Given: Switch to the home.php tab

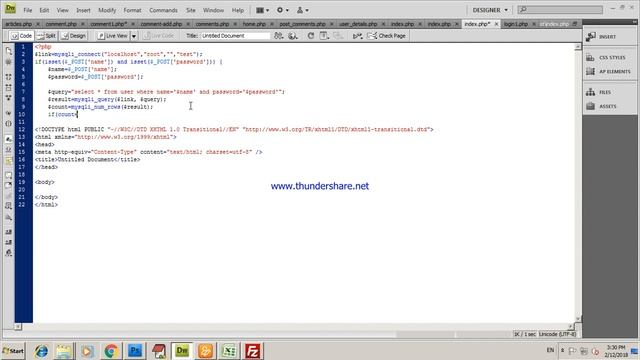Looking at the screenshot, I should click(x=254, y=24).
